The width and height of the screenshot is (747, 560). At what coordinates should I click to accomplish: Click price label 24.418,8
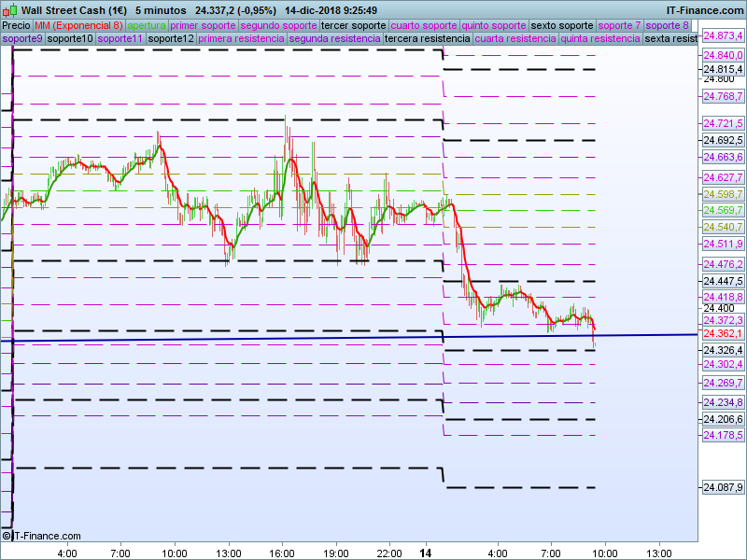[723, 297]
